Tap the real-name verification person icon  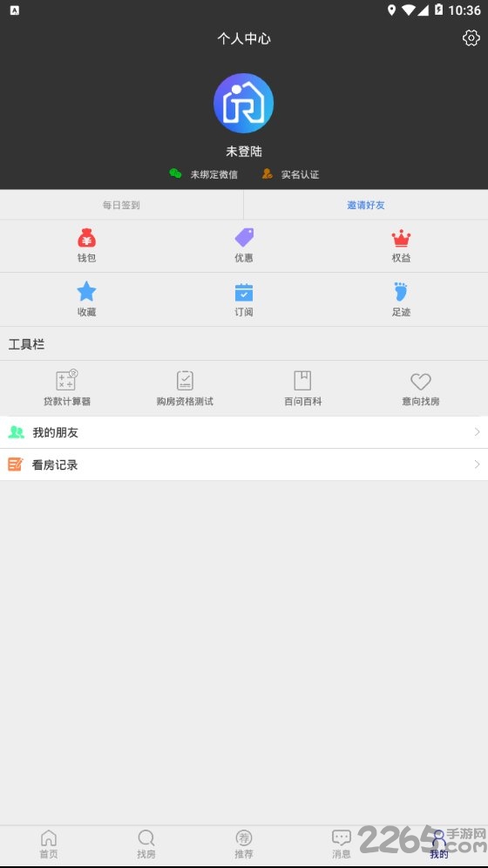(x=268, y=173)
